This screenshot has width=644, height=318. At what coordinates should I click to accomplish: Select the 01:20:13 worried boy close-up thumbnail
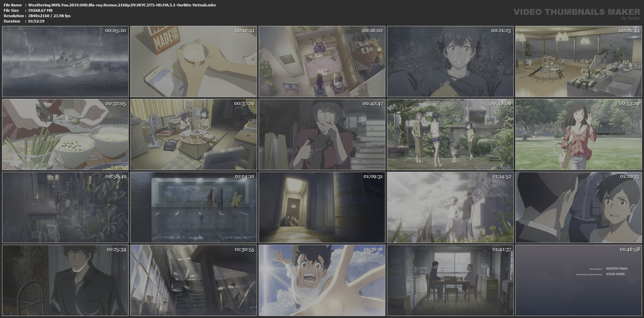[x=578, y=207]
